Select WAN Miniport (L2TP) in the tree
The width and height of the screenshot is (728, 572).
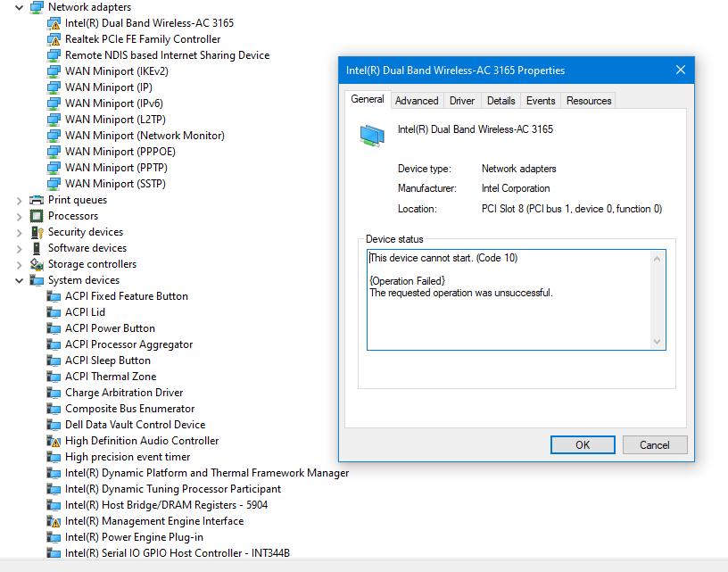[x=115, y=120]
